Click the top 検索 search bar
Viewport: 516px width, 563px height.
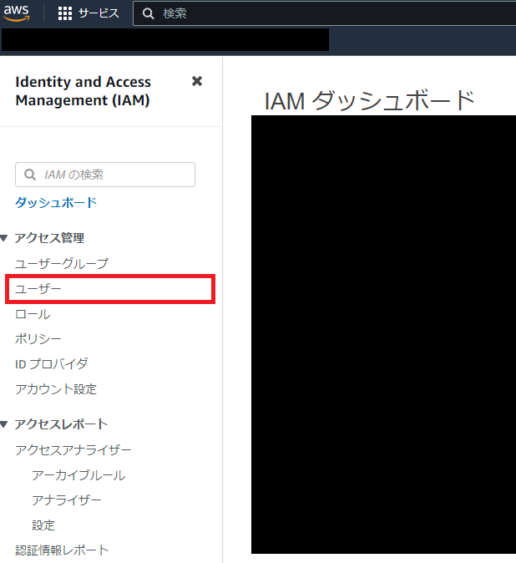pyautogui.click(x=325, y=14)
